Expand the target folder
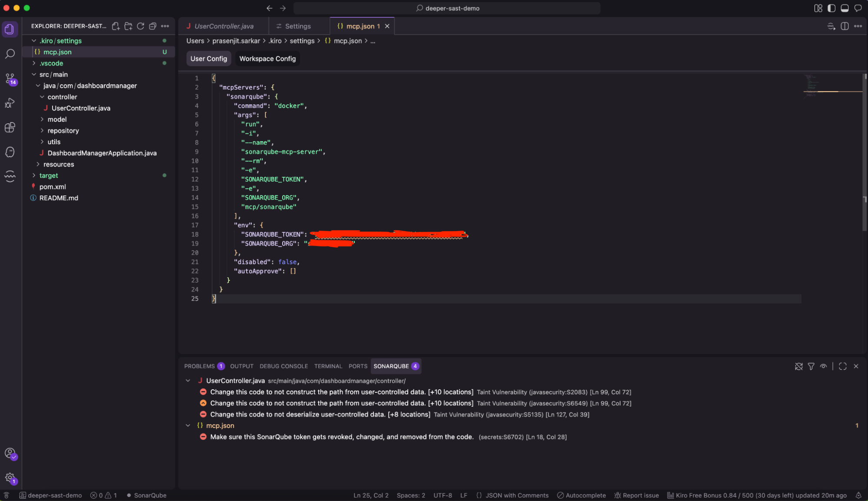The width and height of the screenshot is (868, 501). click(48, 176)
